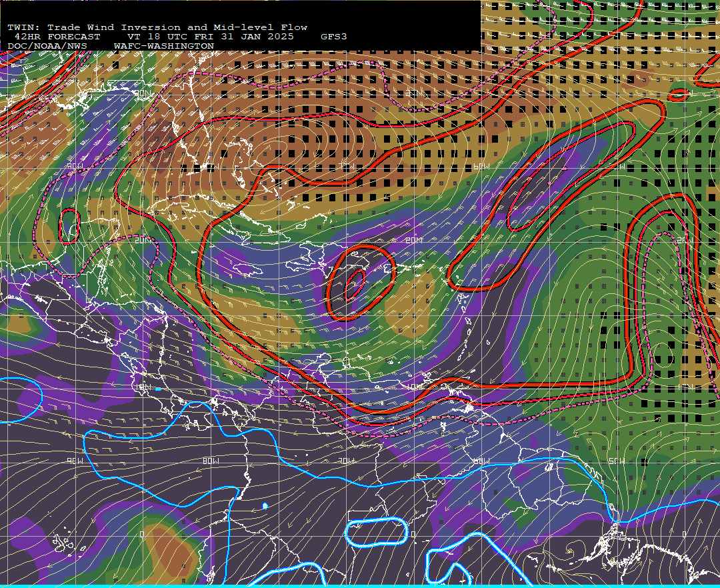
Task: Click the lower '50W' label near Brazil's coast
Action: pos(617,461)
